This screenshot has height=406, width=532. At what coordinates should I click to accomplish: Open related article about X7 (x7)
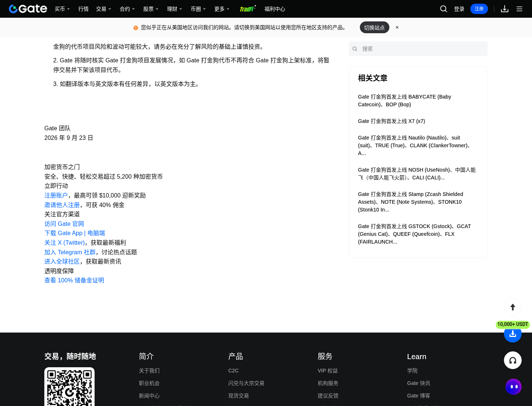pyautogui.click(x=392, y=121)
